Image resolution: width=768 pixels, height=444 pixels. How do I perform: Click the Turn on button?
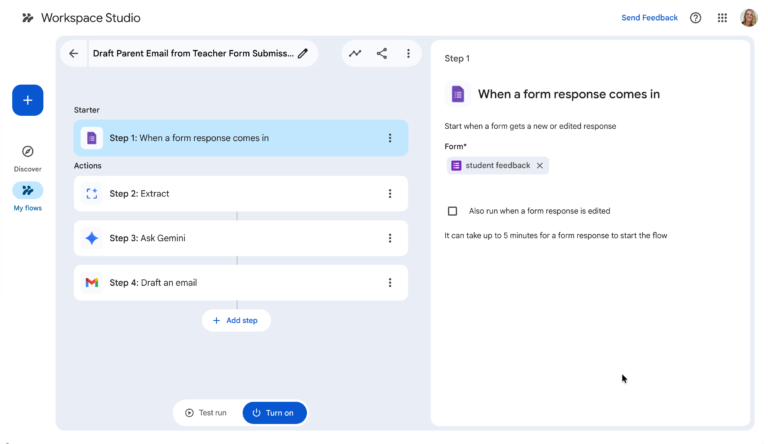(x=274, y=413)
